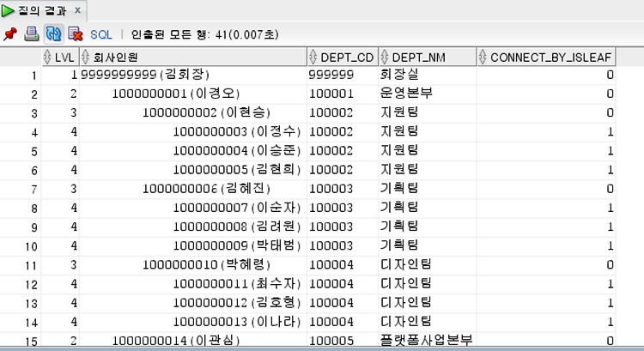Close the 질의 결과 tab
Viewport: 644px width, 351px height.
(77, 10)
